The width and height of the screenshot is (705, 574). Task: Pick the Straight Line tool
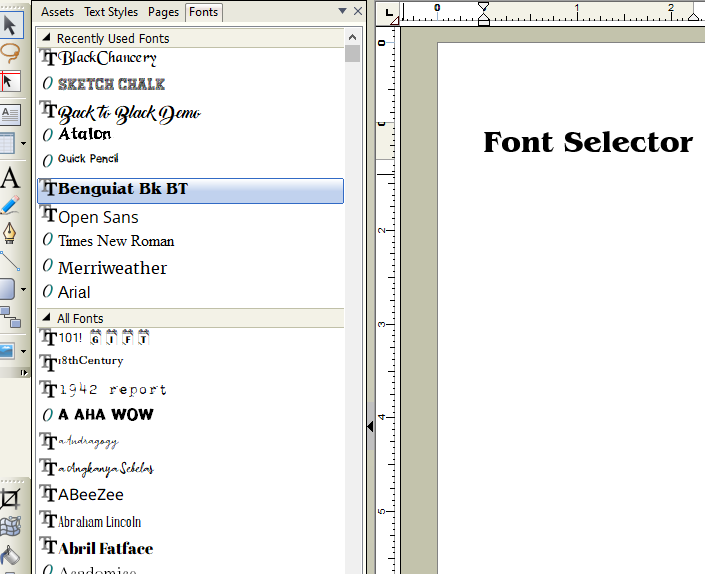[x=10, y=261]
